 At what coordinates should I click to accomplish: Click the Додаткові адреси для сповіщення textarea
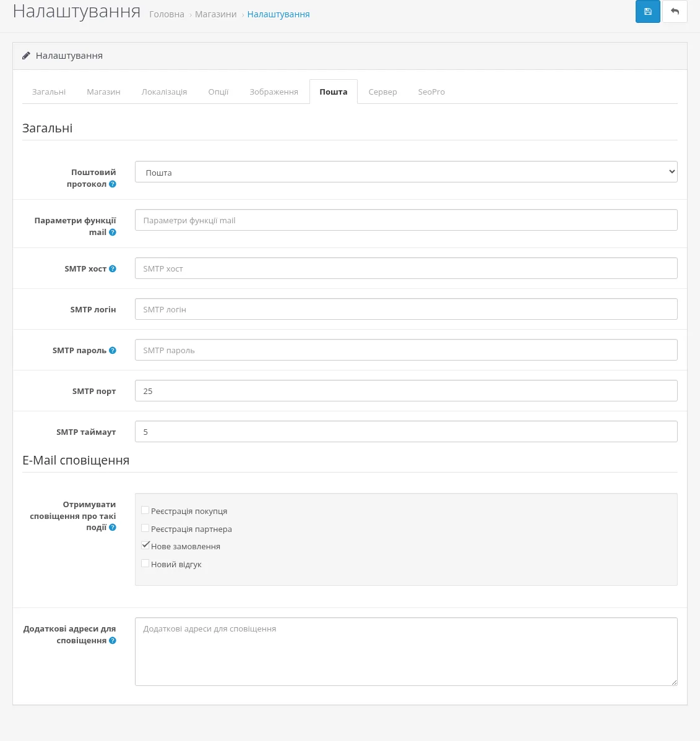click(x=406, y=652)
